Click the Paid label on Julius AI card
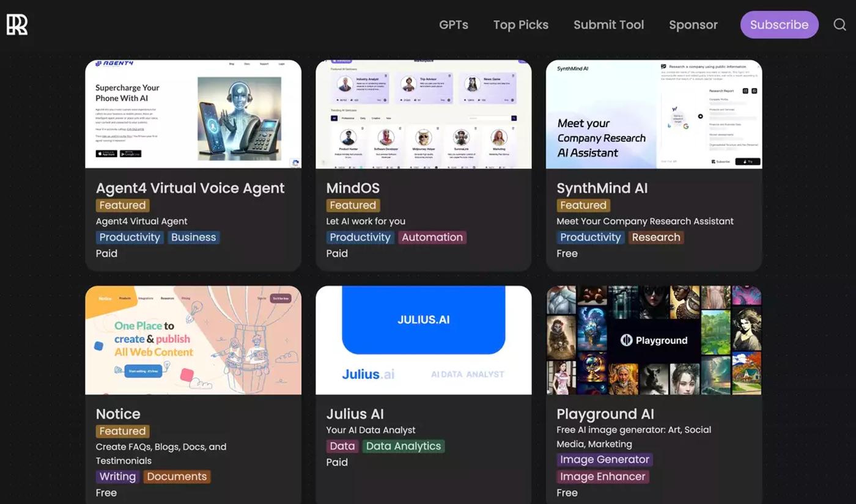The width and height of the screenshot is (856, 504). click(337, 462)
